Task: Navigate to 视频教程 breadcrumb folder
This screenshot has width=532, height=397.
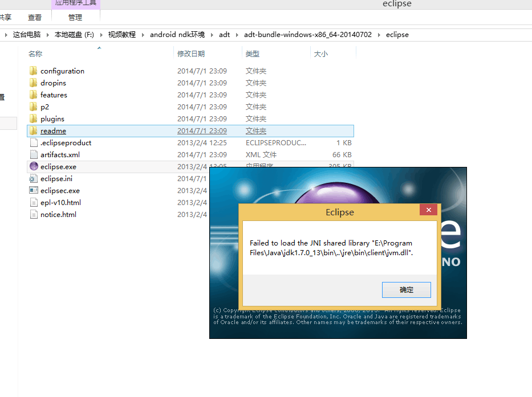Action: [121, 35]
